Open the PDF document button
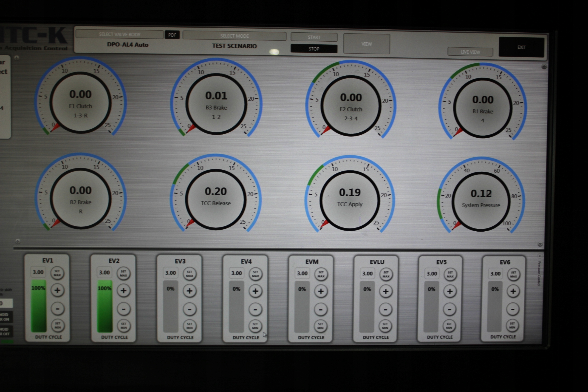Image resolution: width=588 pixels, height=392 pixels. pyautogui.click(x=172, y=35)
